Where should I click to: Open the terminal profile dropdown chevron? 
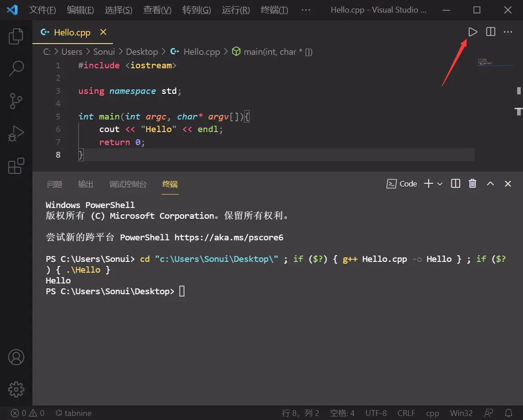click(x=440, y=183)
